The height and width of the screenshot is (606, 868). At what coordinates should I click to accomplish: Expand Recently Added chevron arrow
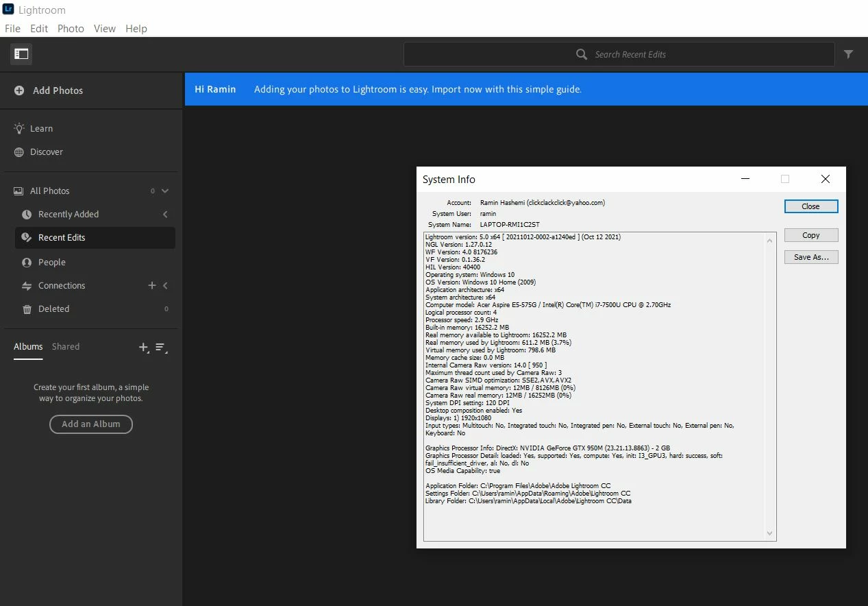[x=165, y=215]
